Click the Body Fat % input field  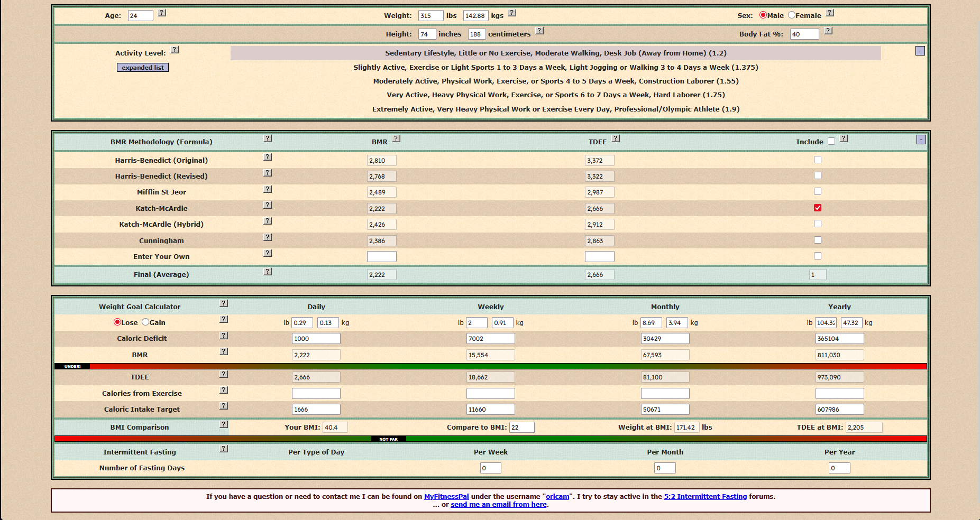804,34
